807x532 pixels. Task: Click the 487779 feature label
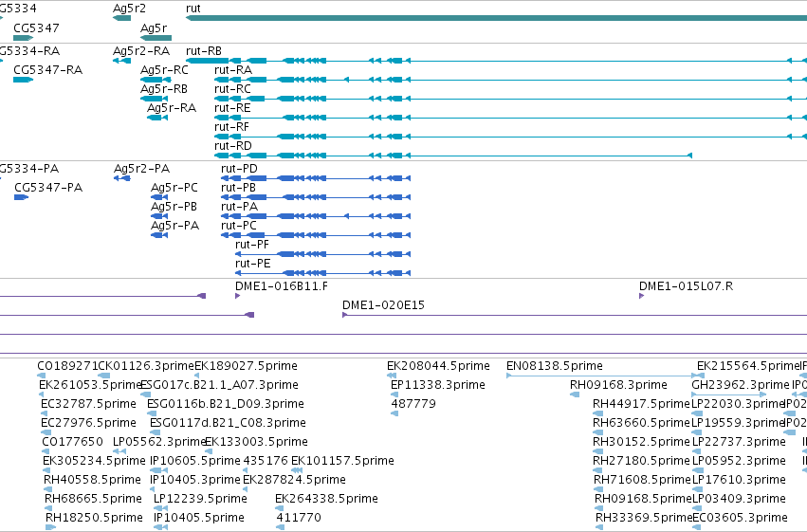[x=413, y=404]
